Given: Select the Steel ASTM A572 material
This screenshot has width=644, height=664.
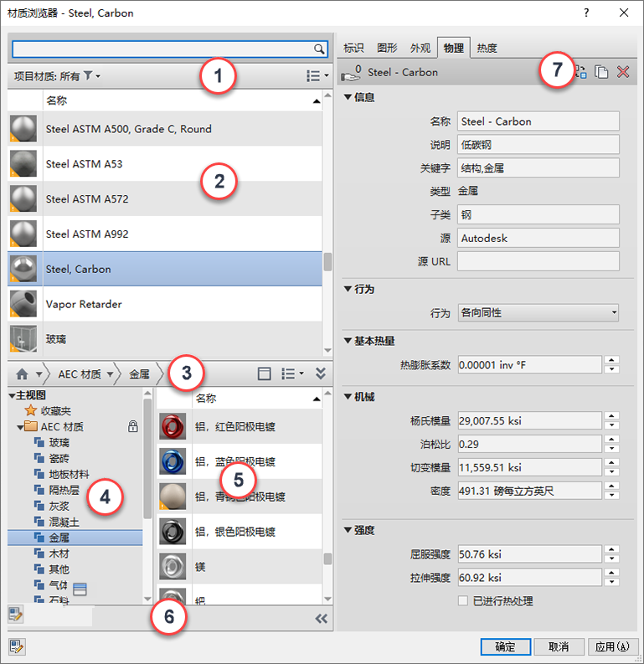Looking at the screenshot, I should [165, 198].
